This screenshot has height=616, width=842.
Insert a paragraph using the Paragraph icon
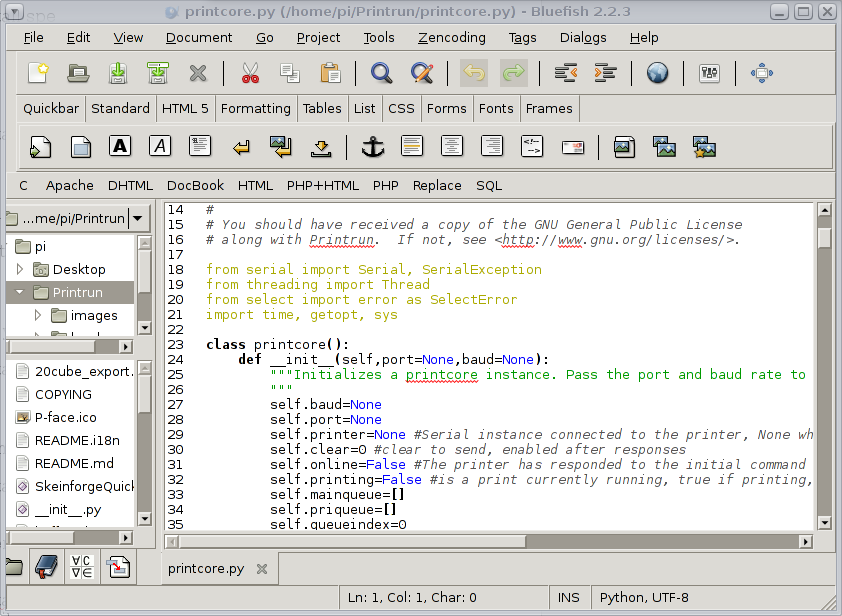pos(200,146)
